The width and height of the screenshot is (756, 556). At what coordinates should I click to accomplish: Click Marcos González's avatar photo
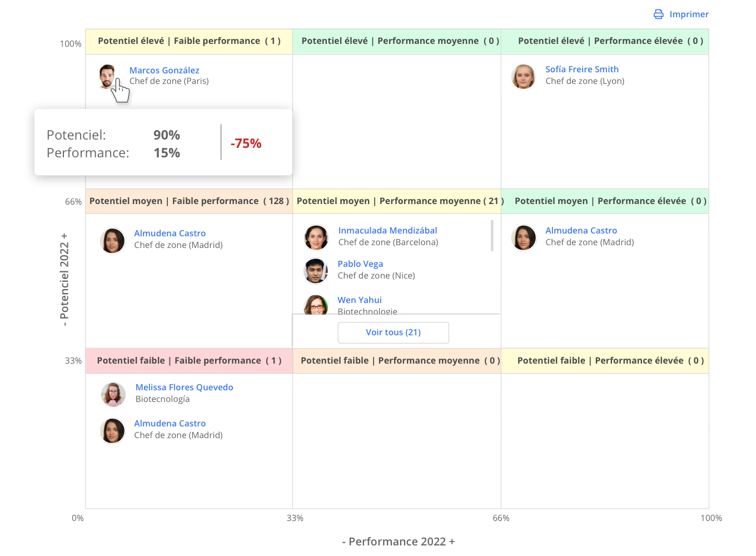109,76
